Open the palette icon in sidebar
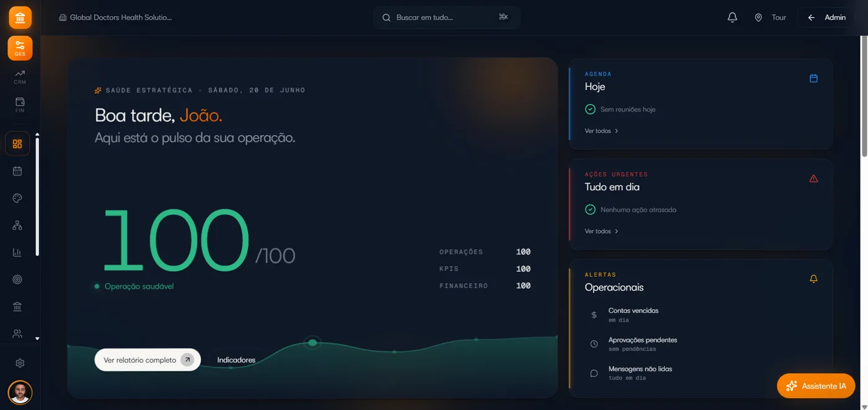Viewport: 868px width, 410px height. [x=17, y=198]
